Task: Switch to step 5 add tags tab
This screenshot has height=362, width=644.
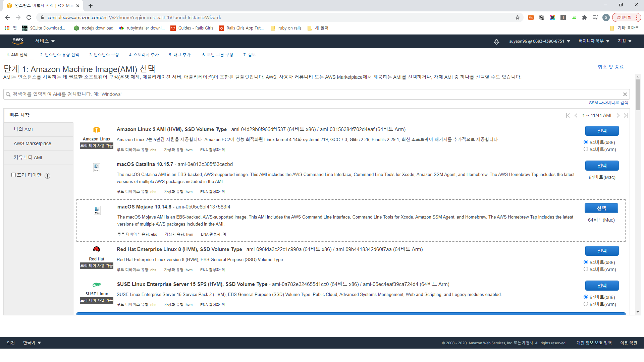Action: [x=179, y=55]
